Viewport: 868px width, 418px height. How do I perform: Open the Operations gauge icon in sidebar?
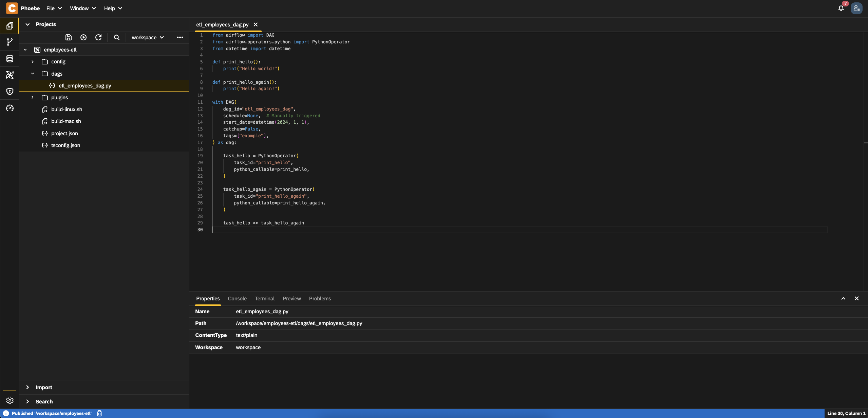point(10,108)
